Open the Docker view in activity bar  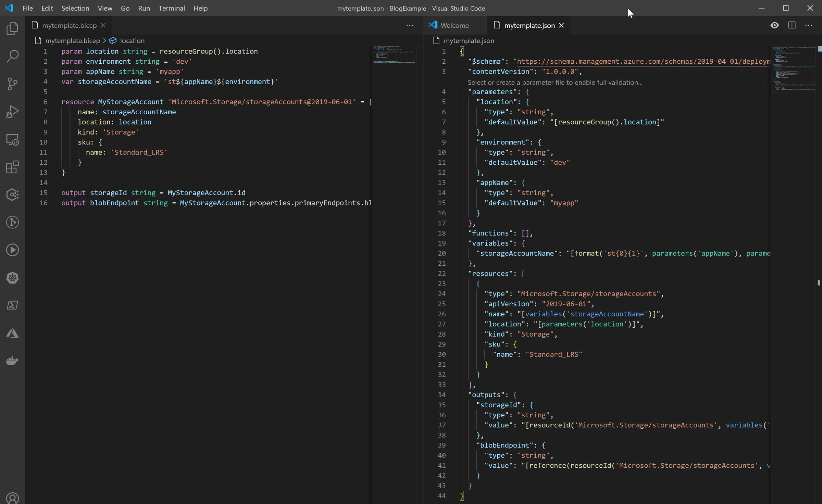(x=12, y=361)
